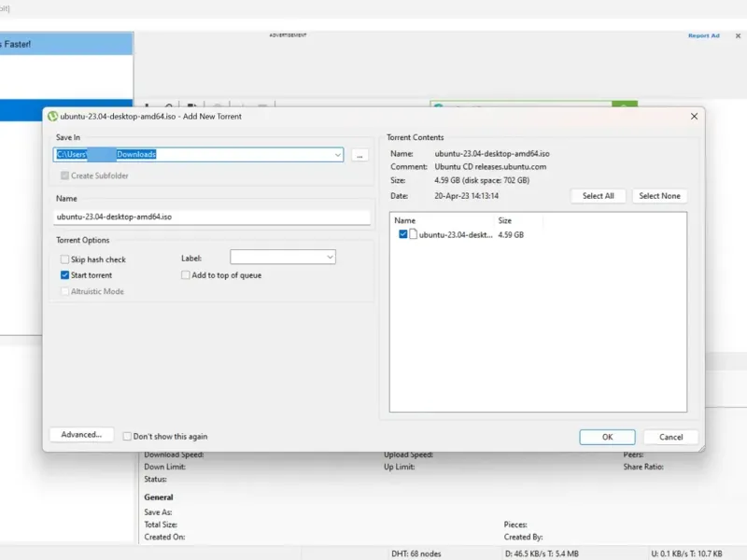The image size is (747, 560).
Task: Select the 4.59 GB size cell
Action: (x=511, y=235)
